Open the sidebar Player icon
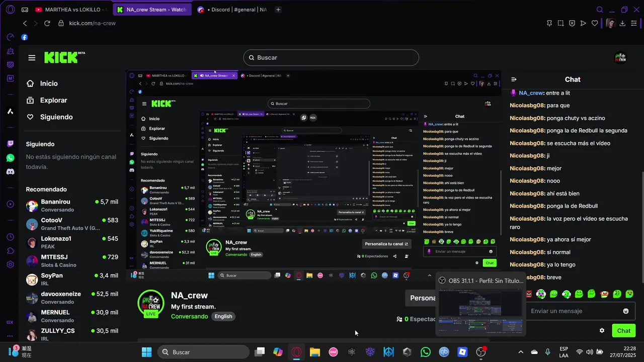Image resolution: width=644 pixels, height=362 pixels. (10, 204)
